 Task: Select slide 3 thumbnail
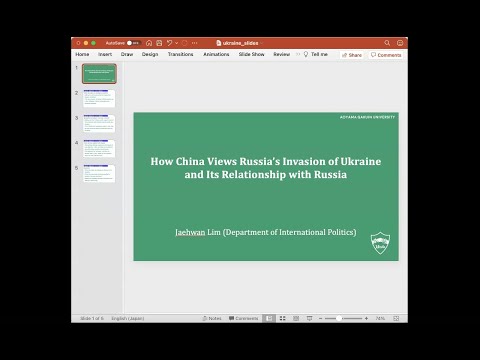tap(99, 123)
